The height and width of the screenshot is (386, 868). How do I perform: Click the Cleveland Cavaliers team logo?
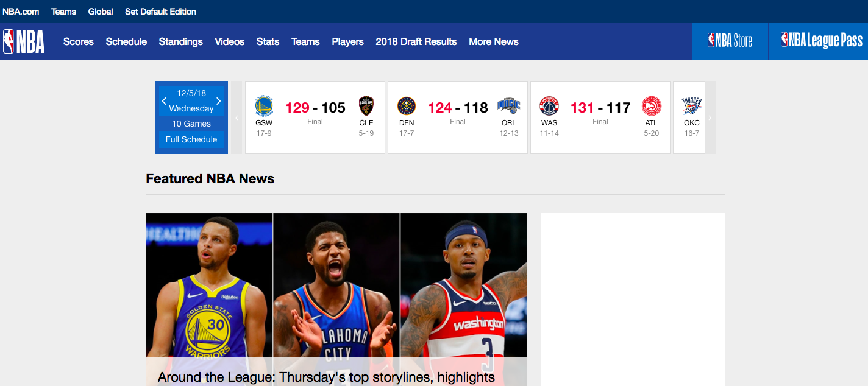(366, 106)
